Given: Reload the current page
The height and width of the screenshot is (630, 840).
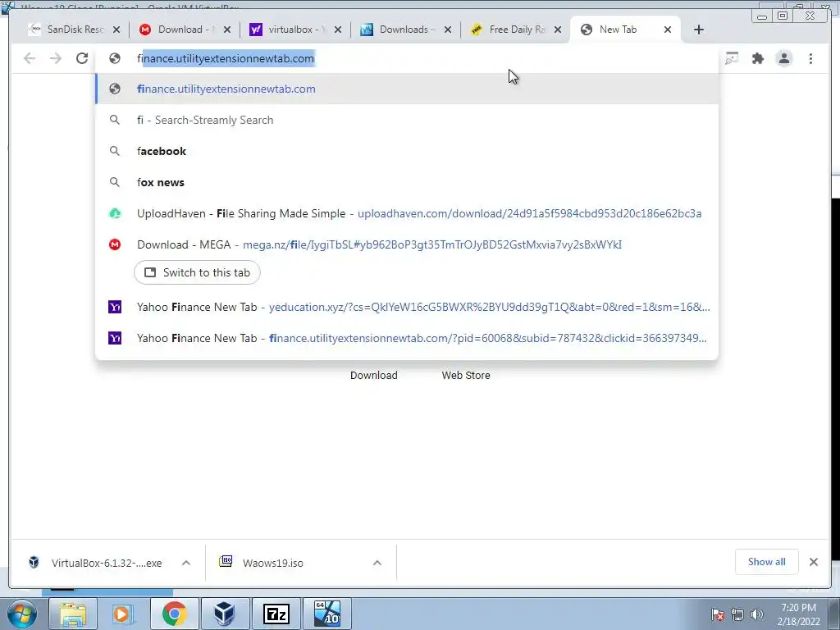Looking at the screenshot, I should (82, 58).
